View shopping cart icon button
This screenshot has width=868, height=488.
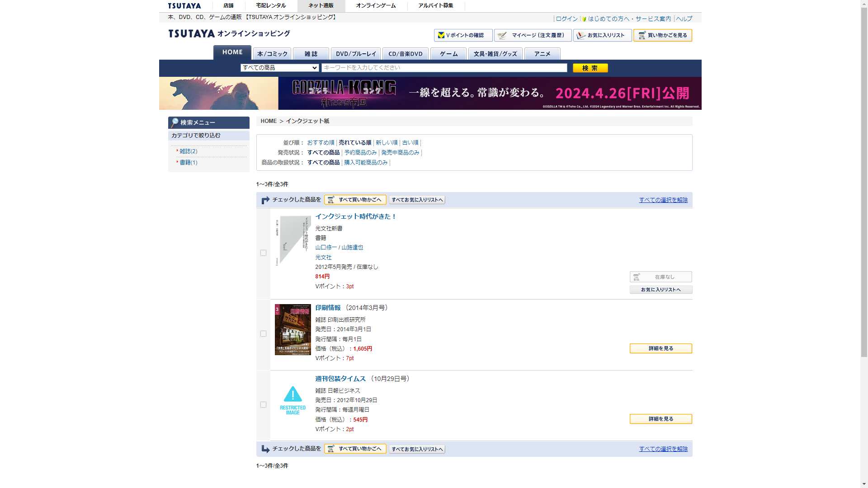point(642,35)
